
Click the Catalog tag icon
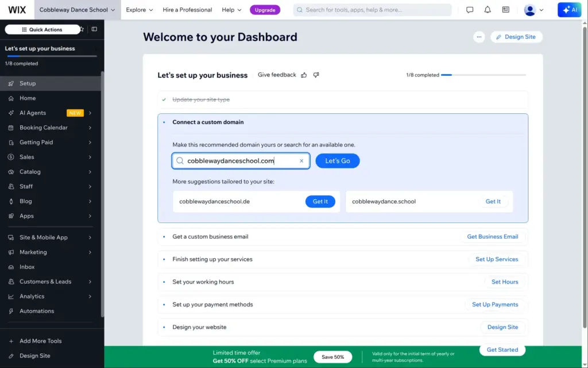(11, 171)
